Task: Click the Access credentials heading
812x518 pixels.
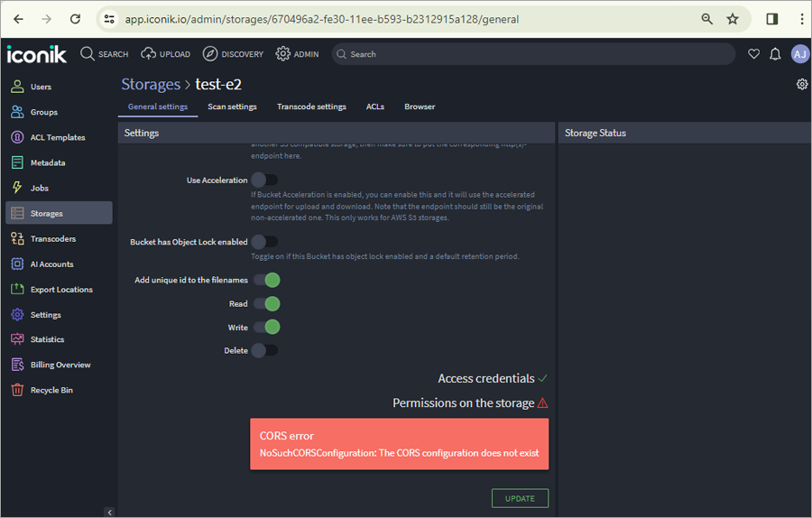Action: [x=486, y=379]
